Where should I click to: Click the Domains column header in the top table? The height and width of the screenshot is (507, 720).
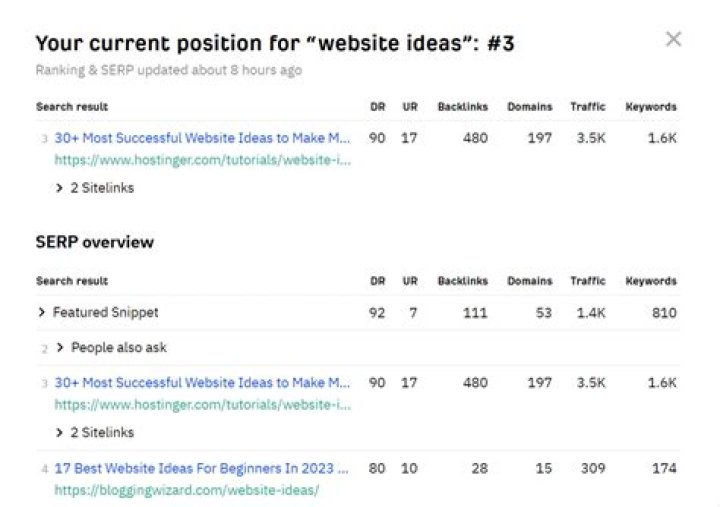[529, 107]
